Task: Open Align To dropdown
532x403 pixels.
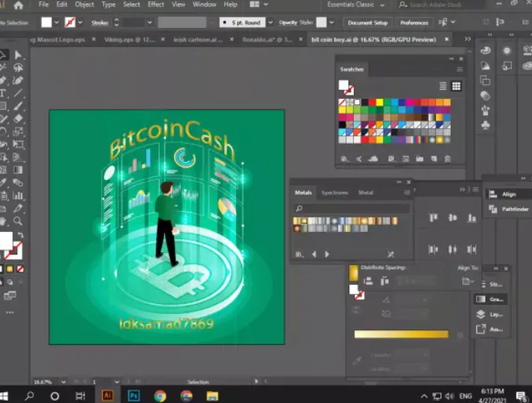Action: (x=468, y=281)
